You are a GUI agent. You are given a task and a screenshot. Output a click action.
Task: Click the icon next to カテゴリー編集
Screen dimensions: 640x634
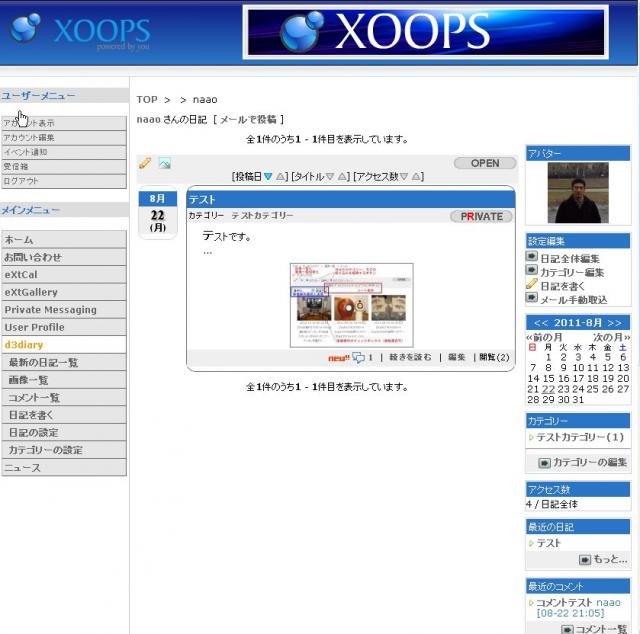click(x=531, y=270)
